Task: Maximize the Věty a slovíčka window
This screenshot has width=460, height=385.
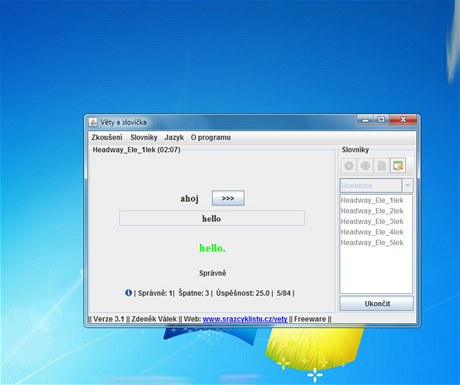Action: (x=382, y=120)
